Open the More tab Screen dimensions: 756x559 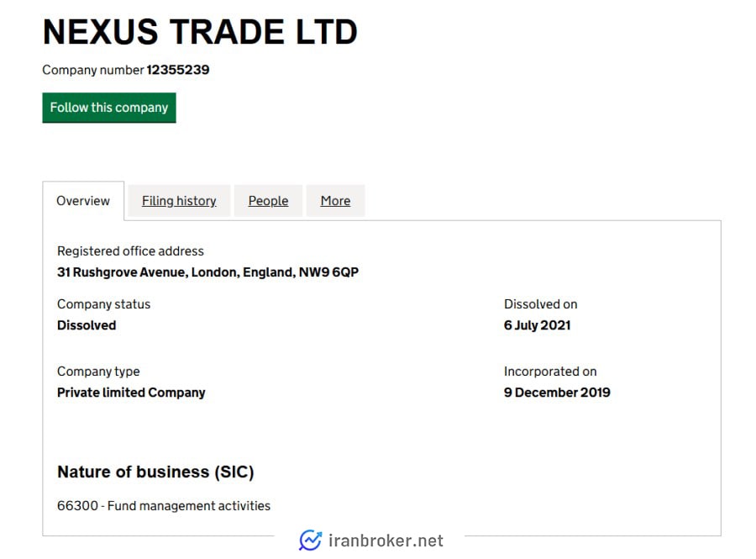(x=335, y=201)
